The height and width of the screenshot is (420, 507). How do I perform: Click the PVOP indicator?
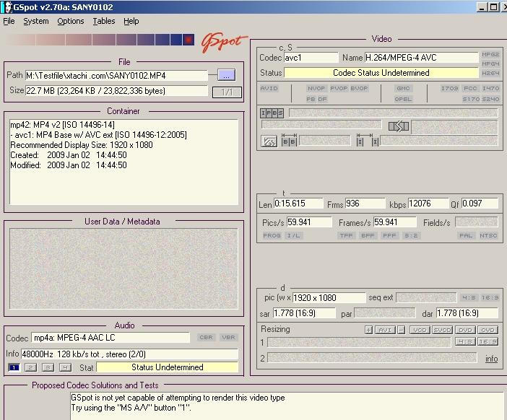[x=339, y=88]
